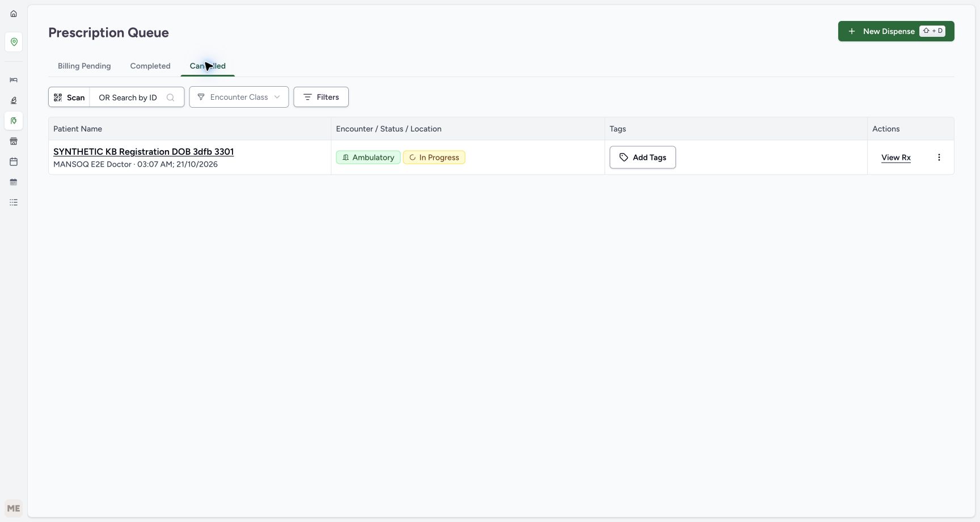Expand the Encounter Class dropdown
The image size is (980, 522).
[239, 97]
